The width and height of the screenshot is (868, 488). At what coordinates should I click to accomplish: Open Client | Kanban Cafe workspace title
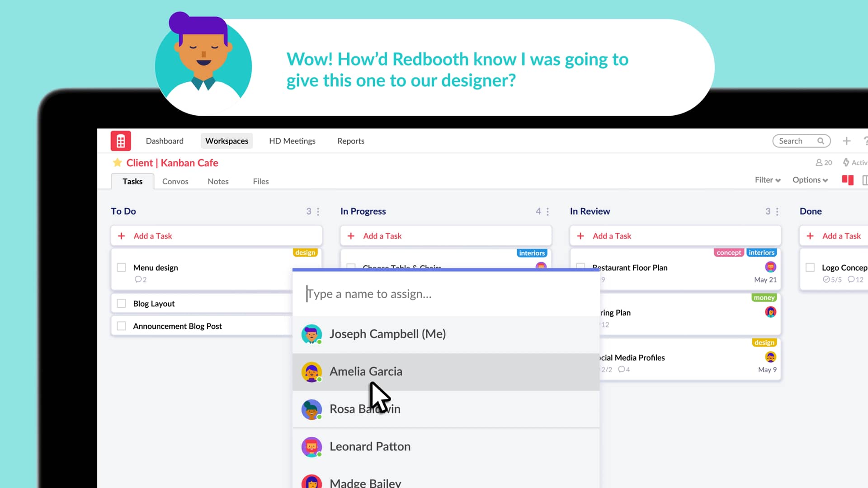pos(172,163)
